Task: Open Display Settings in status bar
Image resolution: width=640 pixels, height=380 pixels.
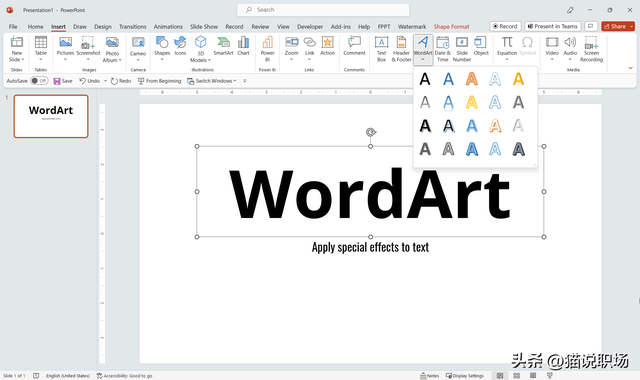Action: [x=464, y=376]
